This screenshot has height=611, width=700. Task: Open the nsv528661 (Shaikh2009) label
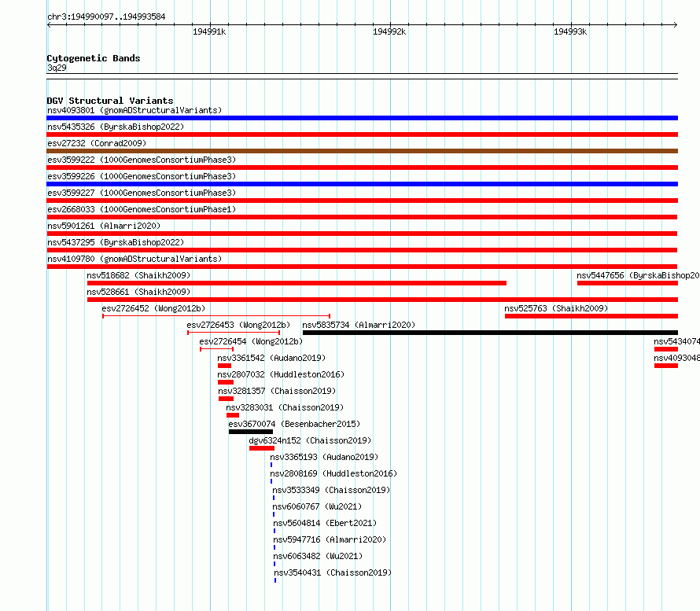coord(138,292)
